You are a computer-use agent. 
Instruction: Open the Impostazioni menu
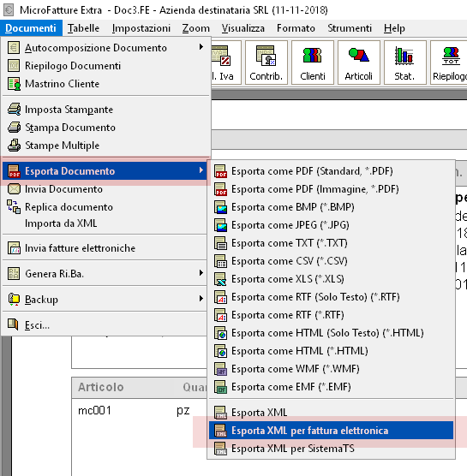click(x=141, y=28)
